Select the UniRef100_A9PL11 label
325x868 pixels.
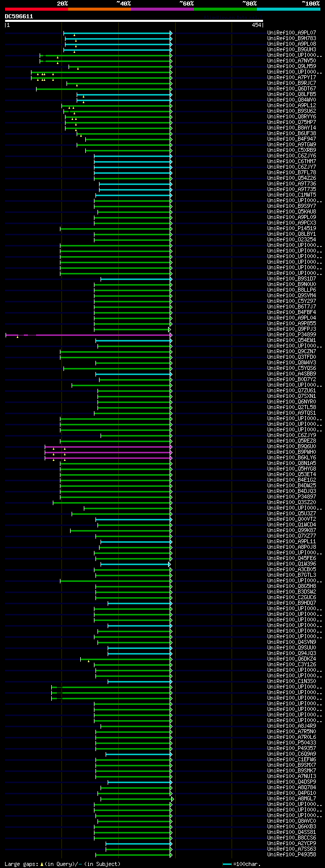click(291, 542)
